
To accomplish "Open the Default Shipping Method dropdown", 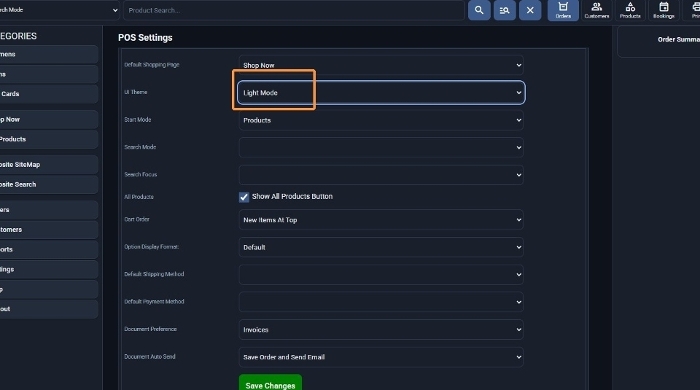I will 381,274.
